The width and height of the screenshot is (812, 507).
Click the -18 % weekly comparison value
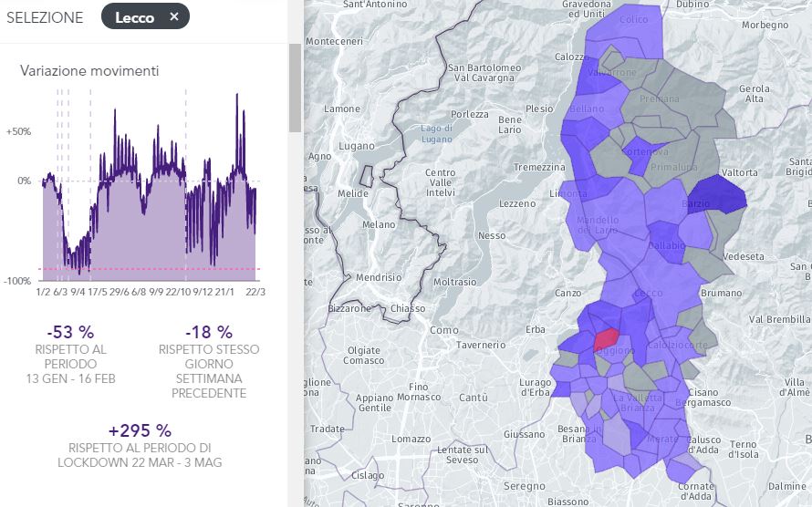tap(209, 332)
